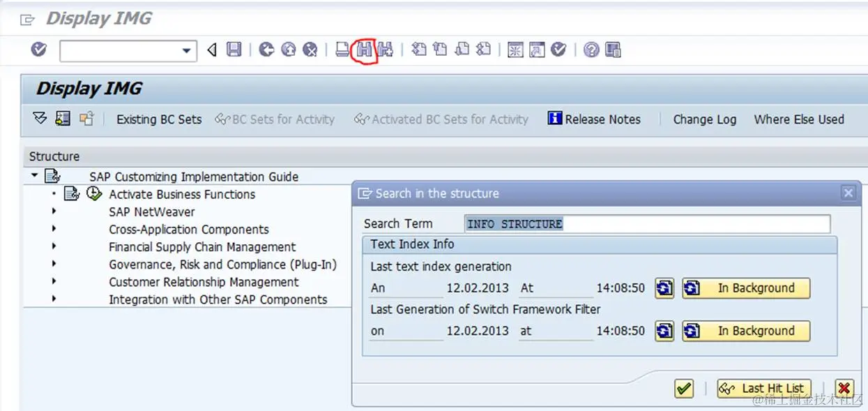Click the Search Term input field
This screenshot has height=411, width=868.
[x=648, y=224]
